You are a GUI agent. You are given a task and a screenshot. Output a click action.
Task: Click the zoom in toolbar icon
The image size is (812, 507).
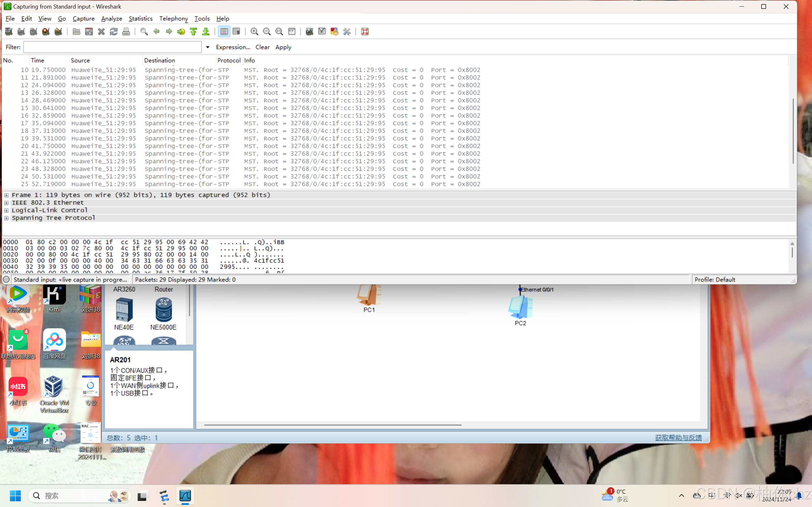click(x=254, y=31)
